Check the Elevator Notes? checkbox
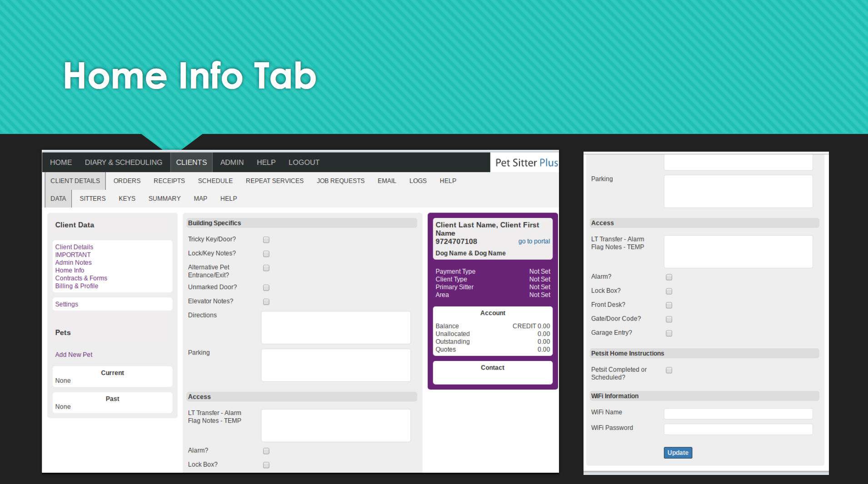The width and height of the screenshot is (868, 484). (266, 301)
